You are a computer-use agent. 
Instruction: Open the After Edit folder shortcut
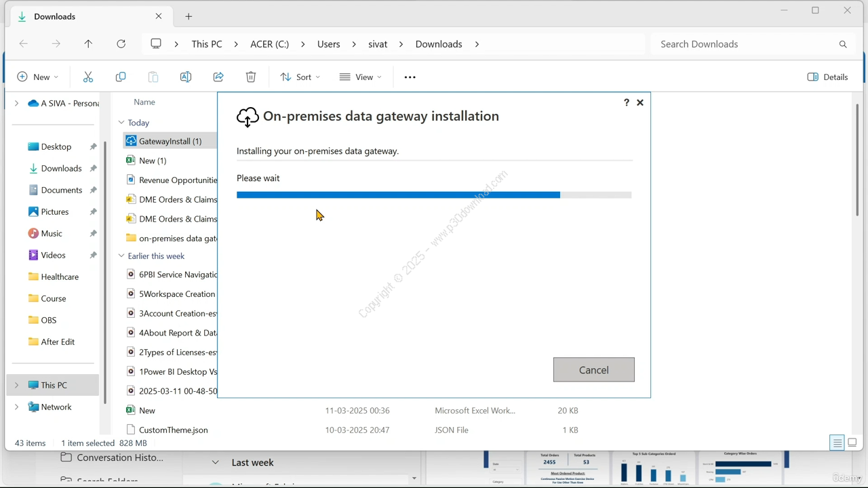pyautogui.click(x=58, y=342)
